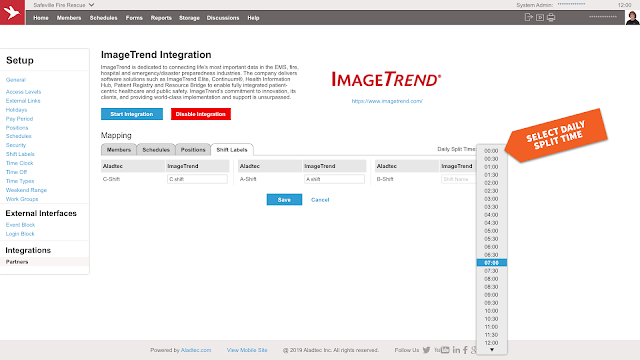640x360 pixels.
Task: Open the Aladtec.com footer link
Action: point(196,350)
